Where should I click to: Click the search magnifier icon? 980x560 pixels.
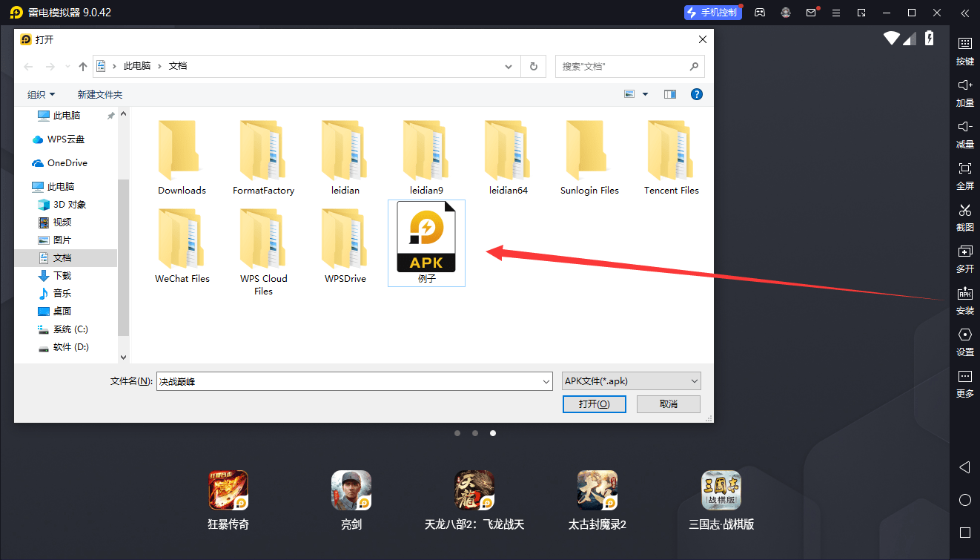[x=694, y=66]
